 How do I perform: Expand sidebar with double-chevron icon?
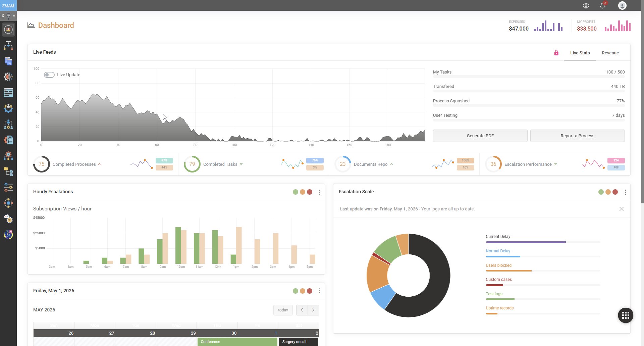14,15
